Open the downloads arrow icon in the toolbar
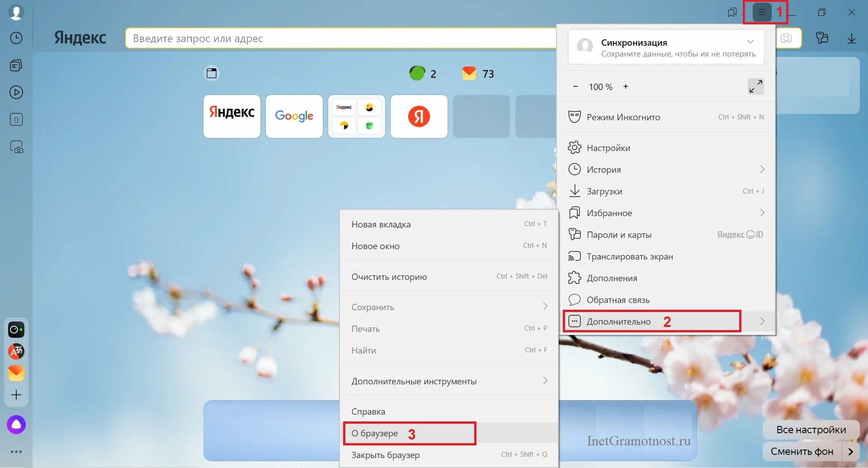Screen dimensions: 868x468 point(852,38)
